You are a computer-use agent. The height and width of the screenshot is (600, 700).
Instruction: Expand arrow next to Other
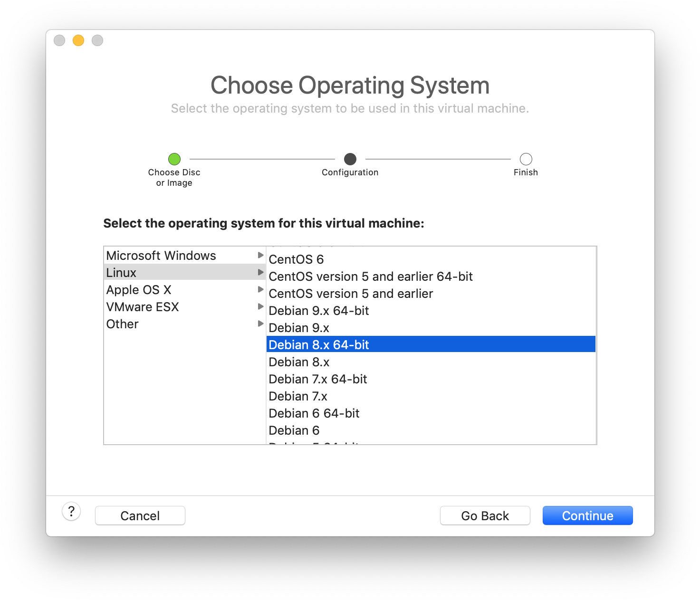[x=260, y=324]
